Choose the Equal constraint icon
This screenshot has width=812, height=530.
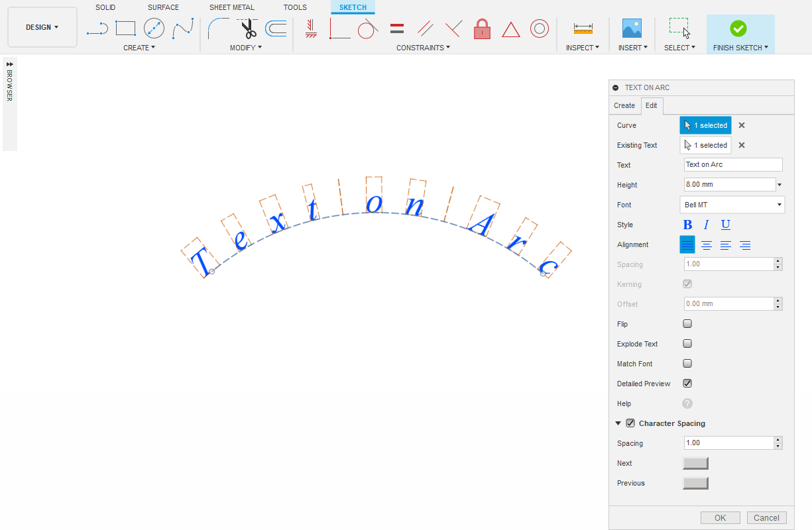click(x=397, y=29)
